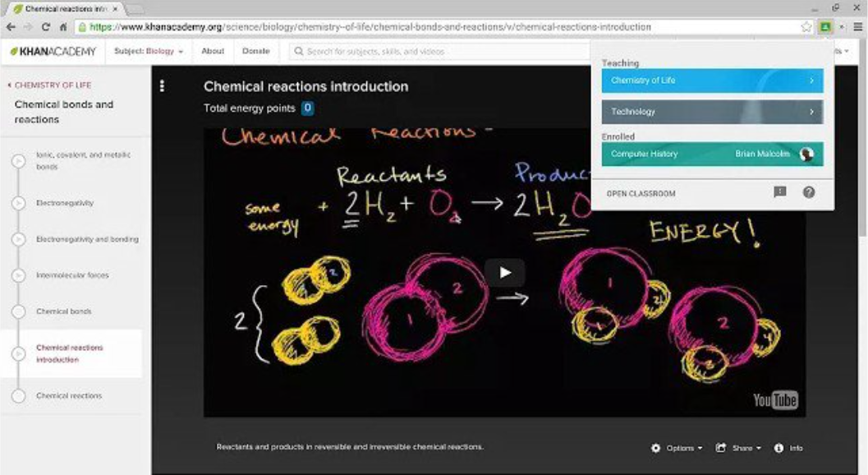Click the Share arrow icon

click(x=721, y=447)
